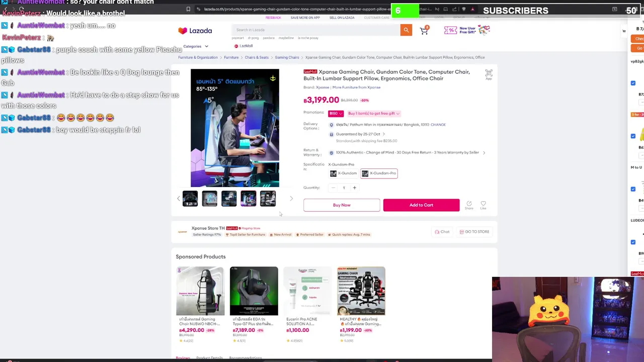Select third product gallery thumbnail

click(229, 199)
